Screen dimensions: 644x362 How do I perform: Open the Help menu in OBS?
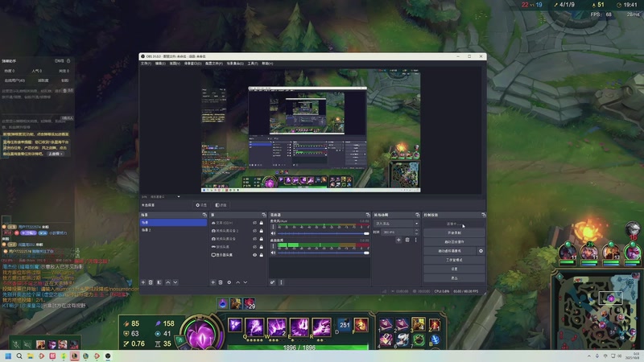click(267, 64)
